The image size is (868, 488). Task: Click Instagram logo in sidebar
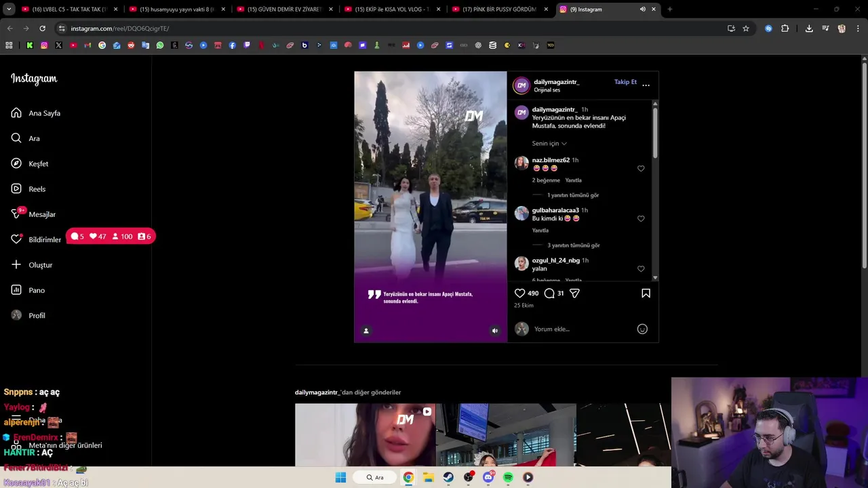coord(34,79)
